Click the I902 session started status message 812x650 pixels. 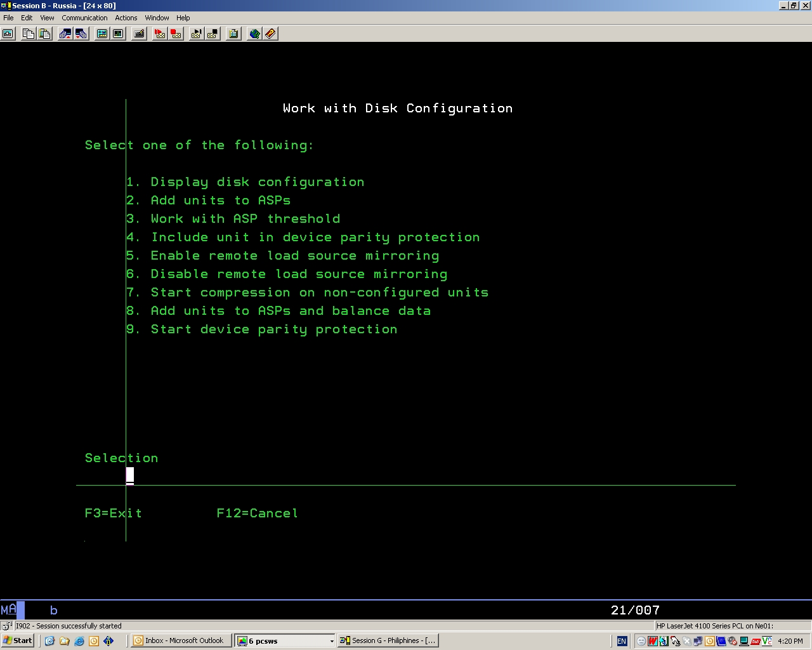coord(69,626)
